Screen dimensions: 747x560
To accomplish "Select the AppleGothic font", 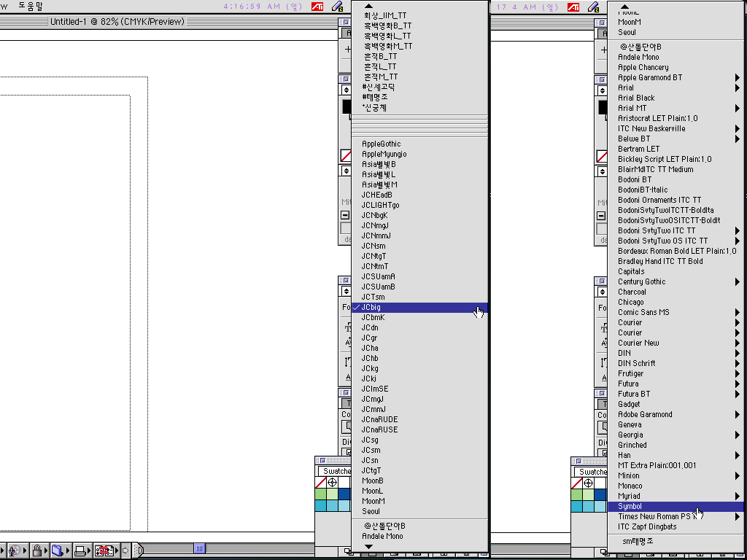I will tap(382, 144).
